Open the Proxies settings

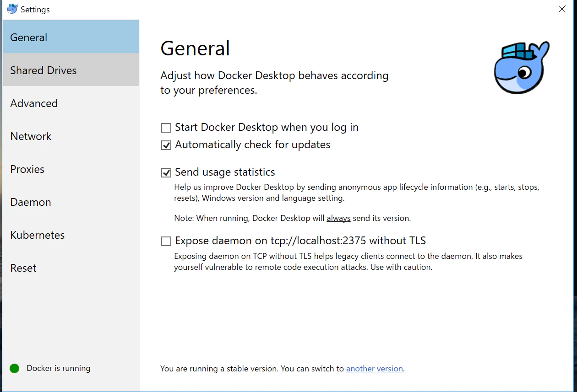tap(71, 169)
